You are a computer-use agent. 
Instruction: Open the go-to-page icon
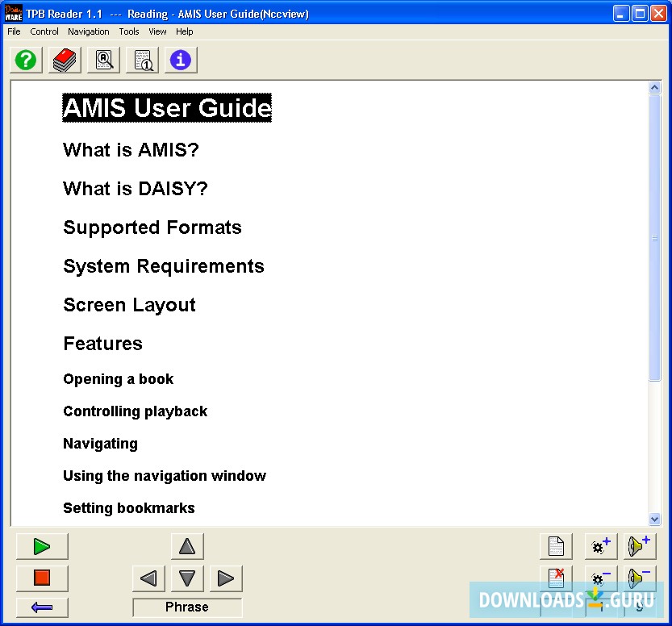click(x=142, y=60)
